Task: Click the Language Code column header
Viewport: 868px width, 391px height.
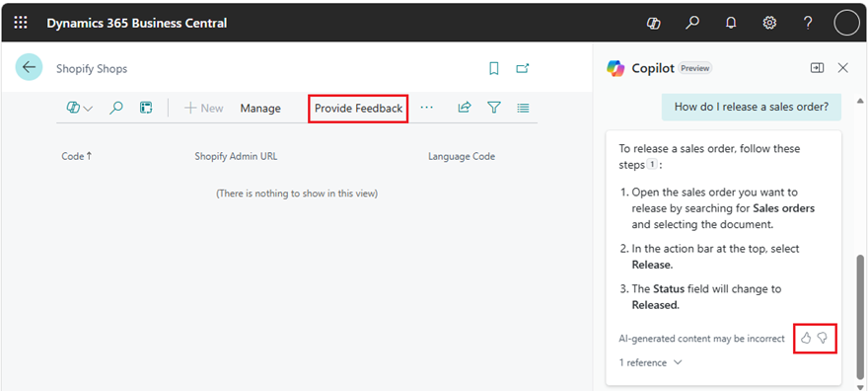Action: point(462,156)
